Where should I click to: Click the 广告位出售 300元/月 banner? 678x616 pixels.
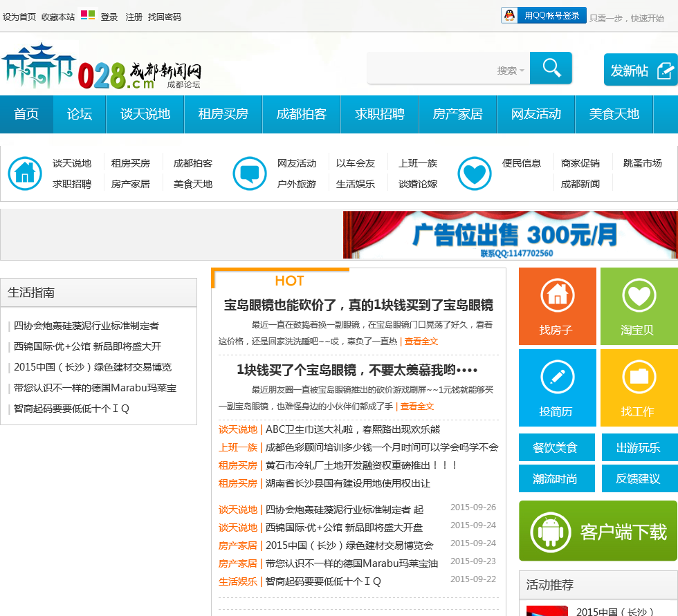coord(511,234)
